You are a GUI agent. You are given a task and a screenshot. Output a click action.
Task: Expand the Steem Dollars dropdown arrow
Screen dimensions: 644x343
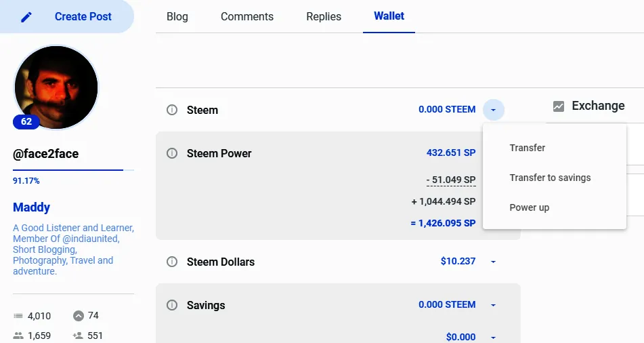[493, 262]
